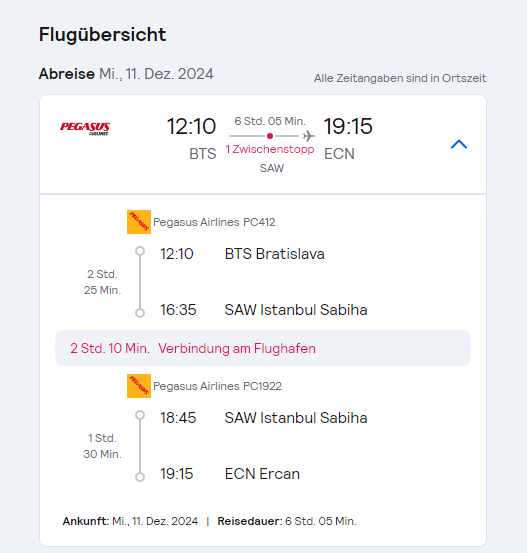Click 'Verbindung am Flughafen' layover banner
527x553 pixels.
263,348
